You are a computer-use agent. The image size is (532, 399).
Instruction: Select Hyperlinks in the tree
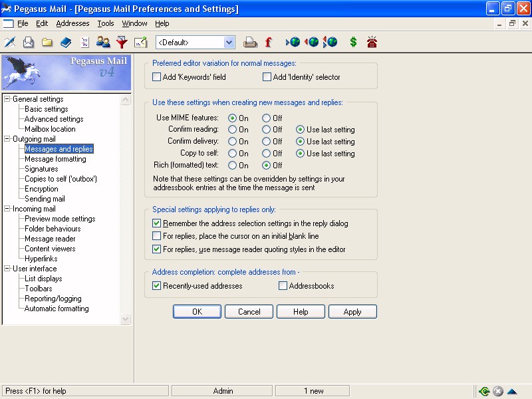coord(41,259)
